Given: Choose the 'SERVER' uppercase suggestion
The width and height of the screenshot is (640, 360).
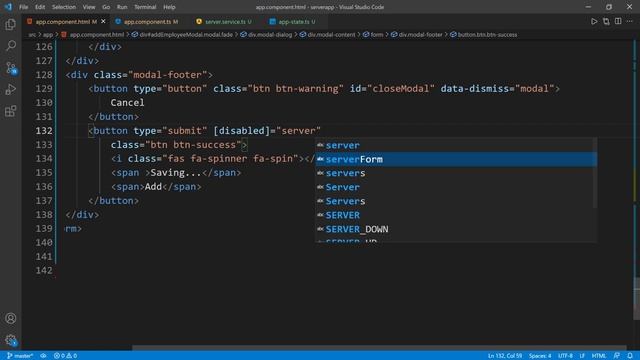Looking at the screenshot, I should click(456, 215).
